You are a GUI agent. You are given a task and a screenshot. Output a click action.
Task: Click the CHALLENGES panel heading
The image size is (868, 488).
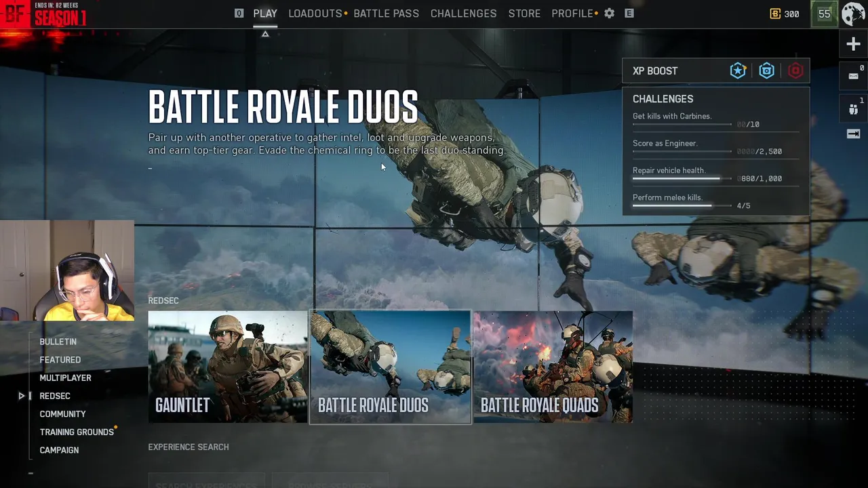[663, 99]
